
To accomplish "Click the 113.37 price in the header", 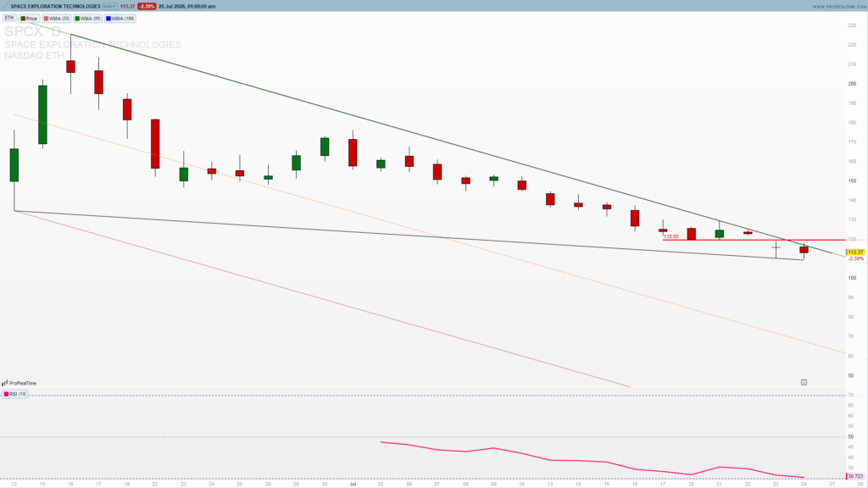I will pyautogui.click(x=127, y=6).
